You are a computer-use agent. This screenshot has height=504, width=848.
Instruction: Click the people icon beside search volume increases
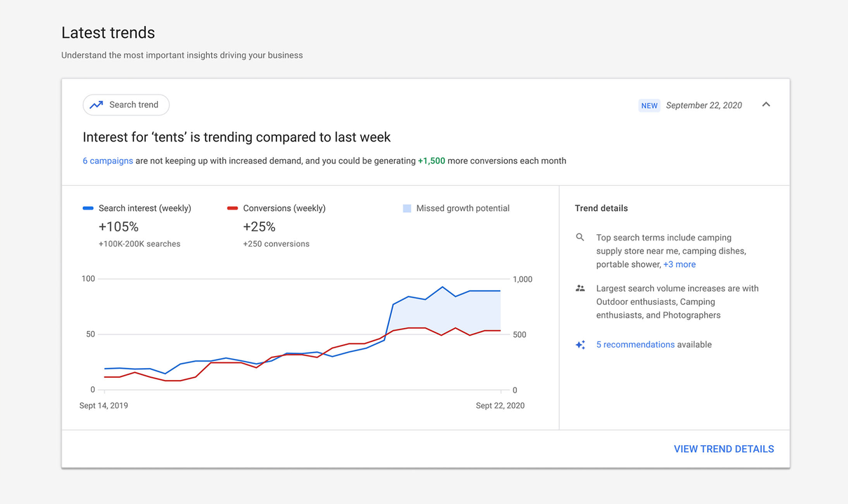(x=580, y=288)
